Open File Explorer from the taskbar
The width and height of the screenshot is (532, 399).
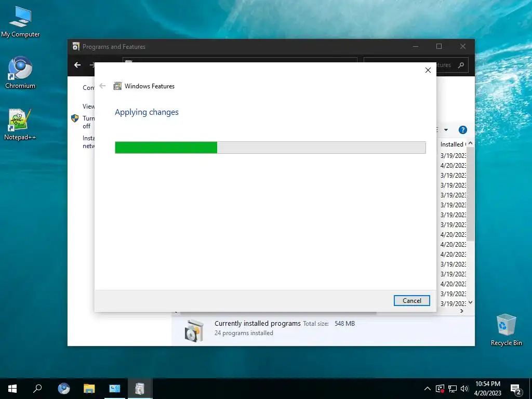click(x=89, y=389)
